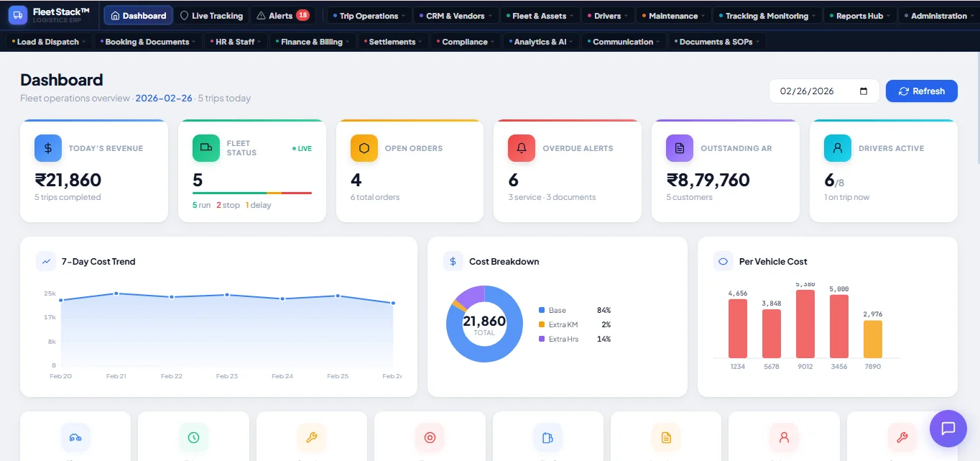This screenshot has height=461, width=980.
Task: Click the red bell Overdue Alerts icon
Action: [522, 148]
